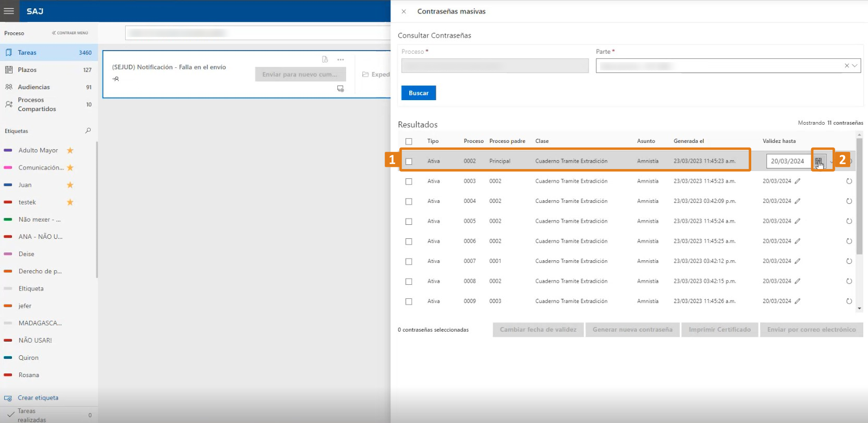This screenshot has width=868, height=423.
Task: Edit validity date of proceso 0009
Action: coord(798,301)
